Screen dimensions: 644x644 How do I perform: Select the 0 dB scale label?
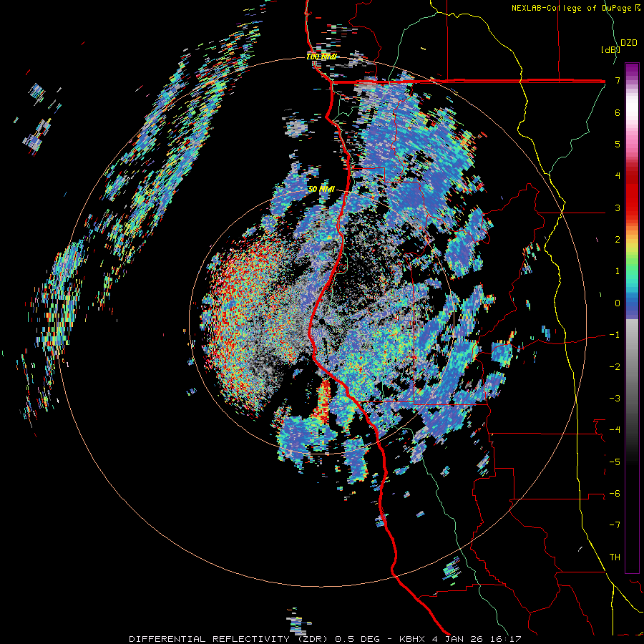click(618, 303)
